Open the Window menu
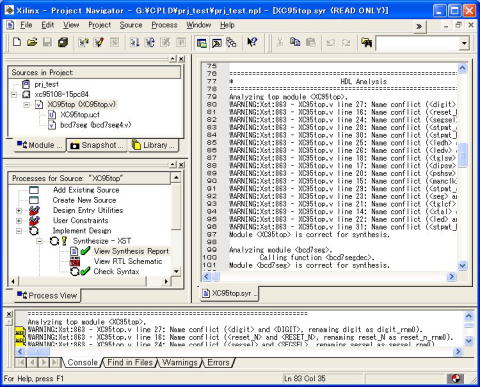The width and height of the screenshot is (480, 387). coord(199,25)
